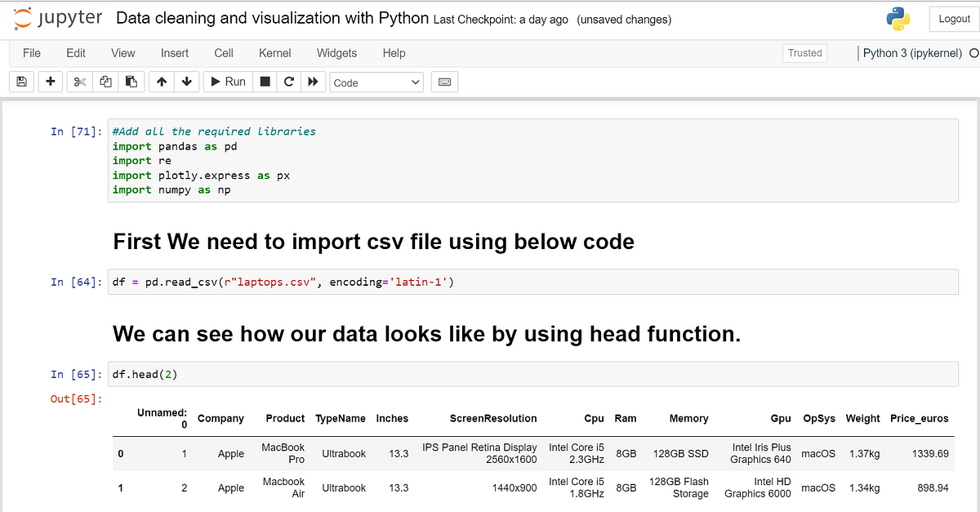Run the selected cell
Screen dimensions: 980x512
coord(228,82)
